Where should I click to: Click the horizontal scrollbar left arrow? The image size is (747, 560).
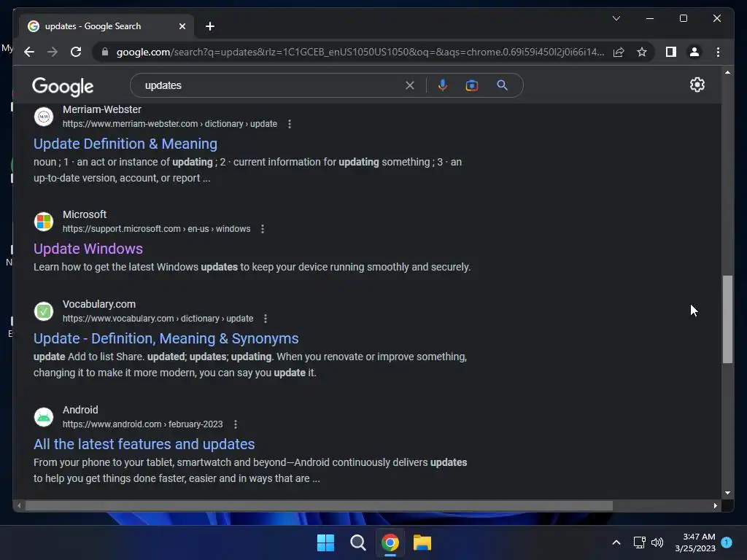[19, 506]
